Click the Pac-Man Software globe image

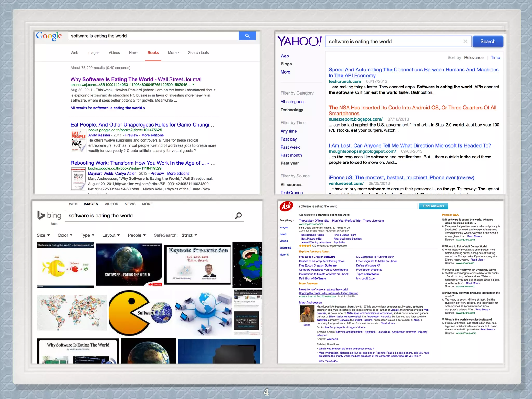coord(140,312)
